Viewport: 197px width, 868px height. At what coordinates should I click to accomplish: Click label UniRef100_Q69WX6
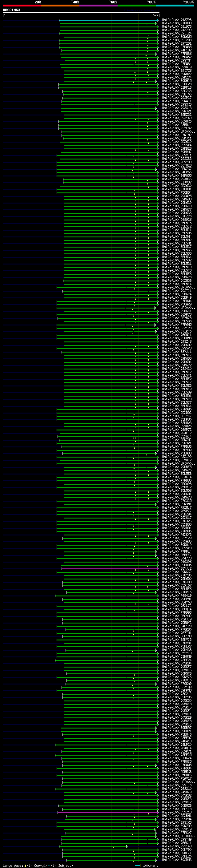coord(177,122)
